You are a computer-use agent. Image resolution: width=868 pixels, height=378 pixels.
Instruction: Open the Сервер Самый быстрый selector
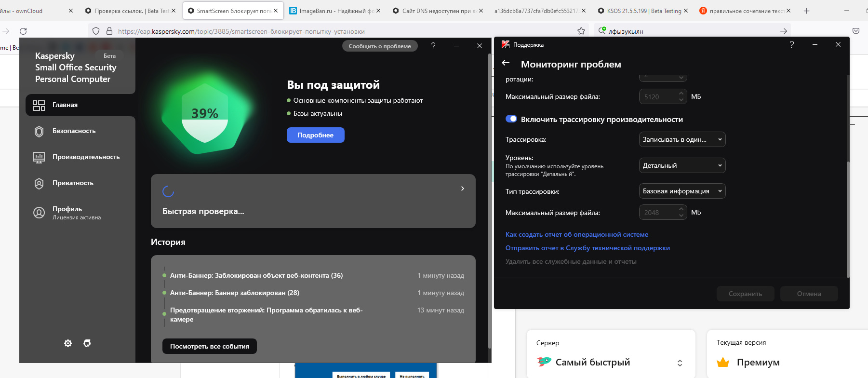[x=611, y=362]
